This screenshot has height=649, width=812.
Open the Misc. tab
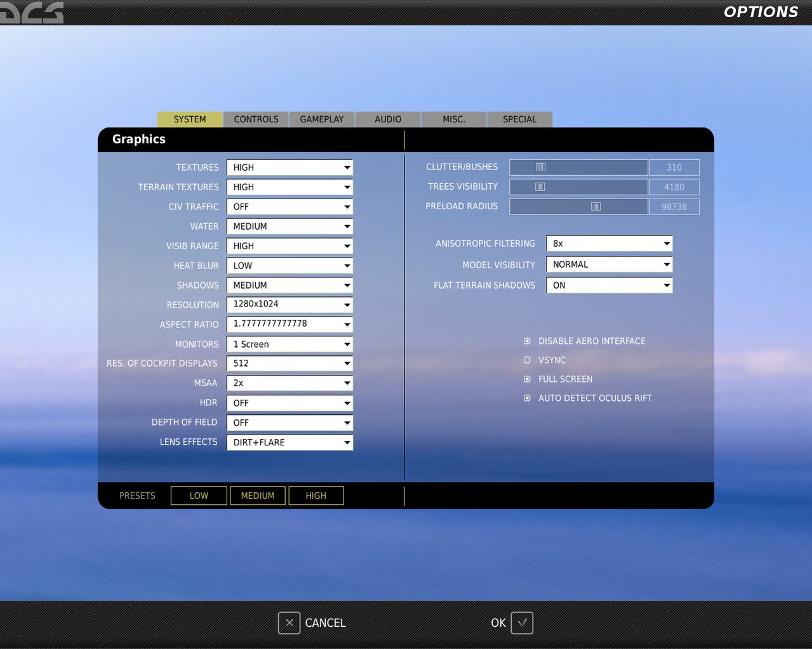tap(454, 119)
